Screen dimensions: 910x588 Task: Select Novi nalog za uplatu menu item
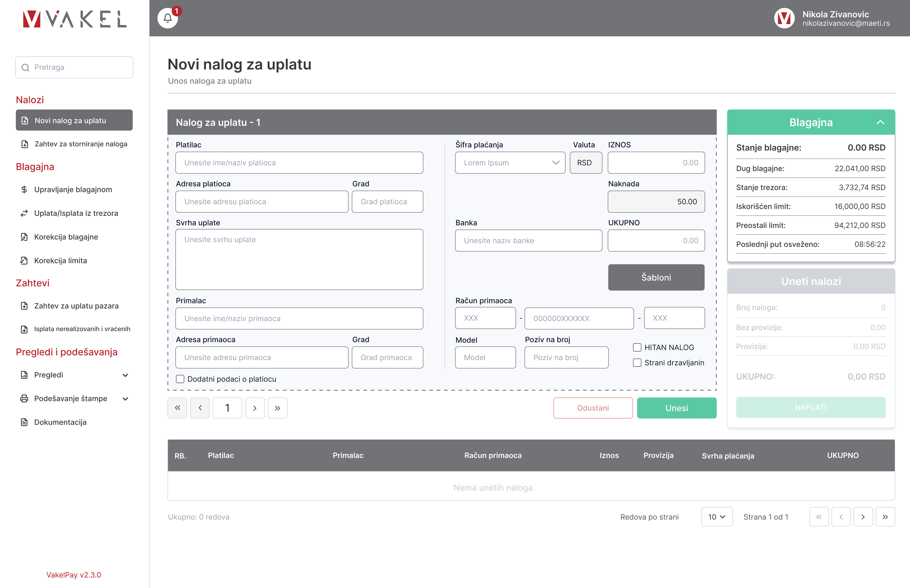pyautogui.click(x=74, y=120)
